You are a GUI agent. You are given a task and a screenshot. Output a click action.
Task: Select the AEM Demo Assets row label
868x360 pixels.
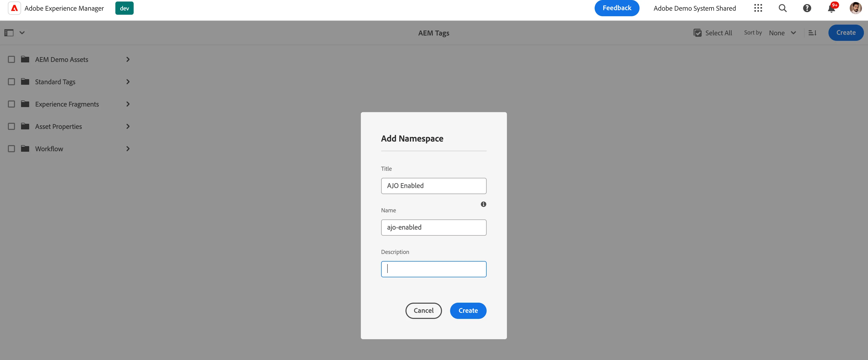62,60
